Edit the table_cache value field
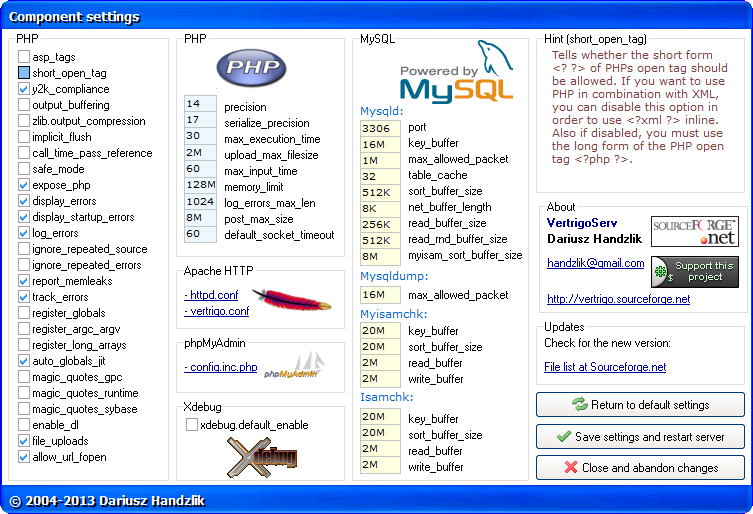 tap(380, 176)
